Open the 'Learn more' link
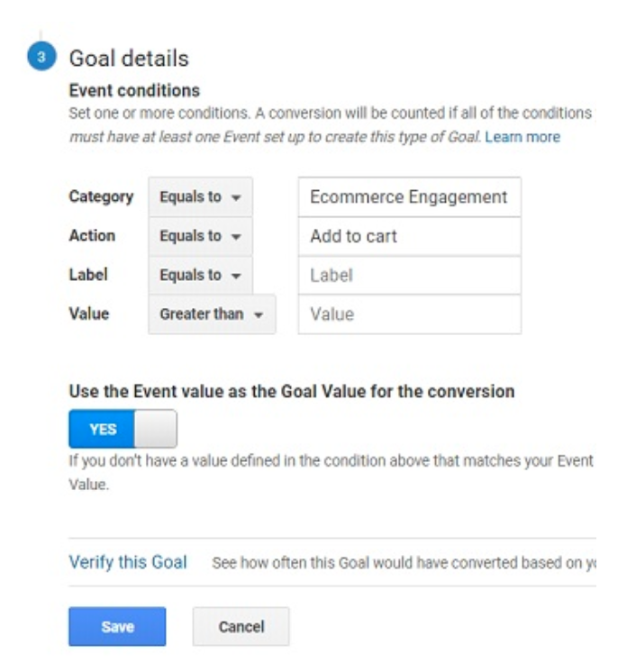The width and height of the screenshot is (636, 672). click(522, 137)
